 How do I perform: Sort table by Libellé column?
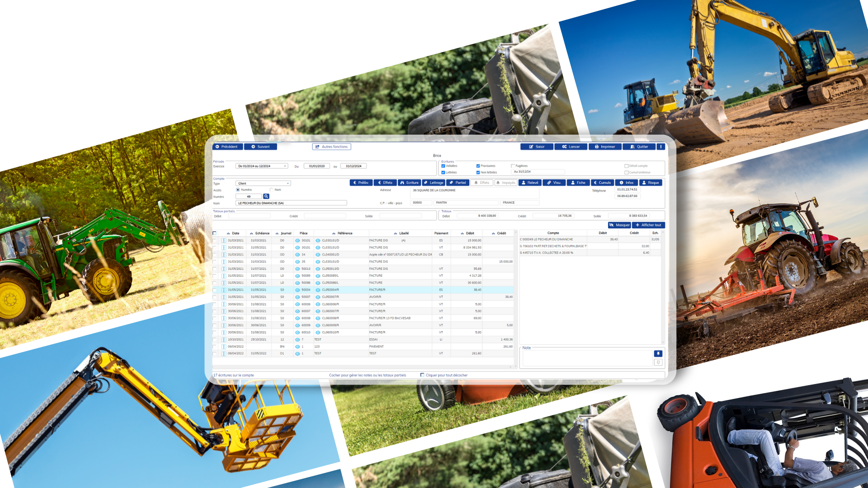(x=401, y=234)
